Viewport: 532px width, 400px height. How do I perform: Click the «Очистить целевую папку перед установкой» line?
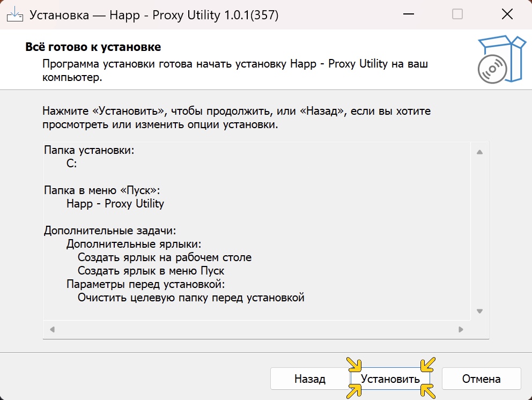click(191, 297)
